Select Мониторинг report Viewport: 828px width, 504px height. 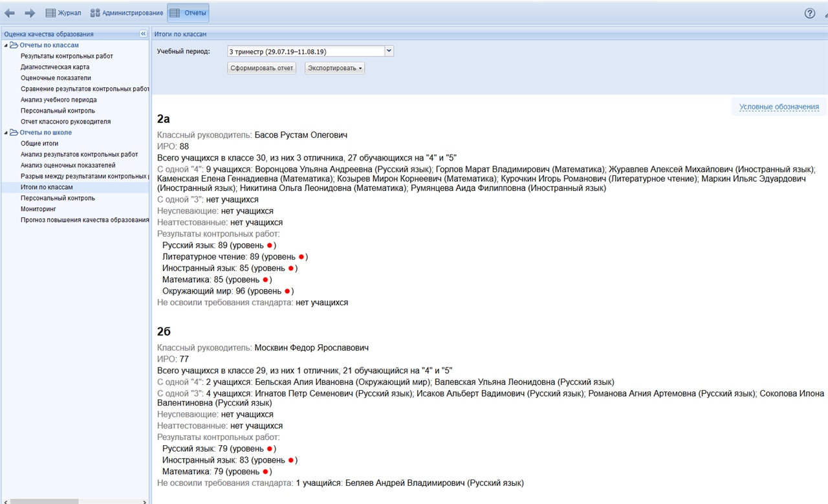coord(38,209)
